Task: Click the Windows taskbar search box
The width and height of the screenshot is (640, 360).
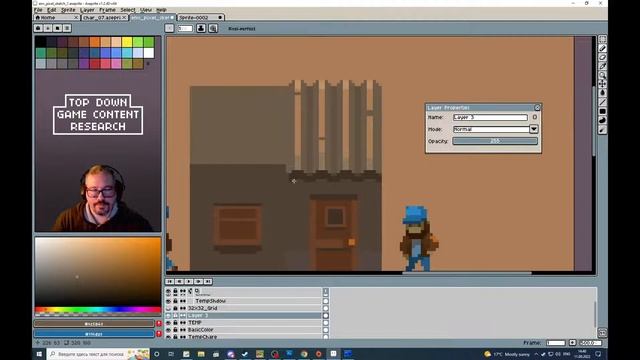Action: (98, 354)
